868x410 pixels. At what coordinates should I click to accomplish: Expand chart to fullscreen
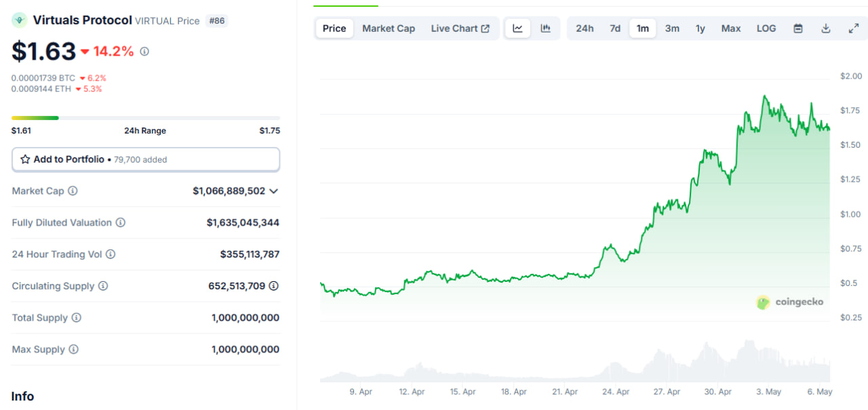point(854,28)
